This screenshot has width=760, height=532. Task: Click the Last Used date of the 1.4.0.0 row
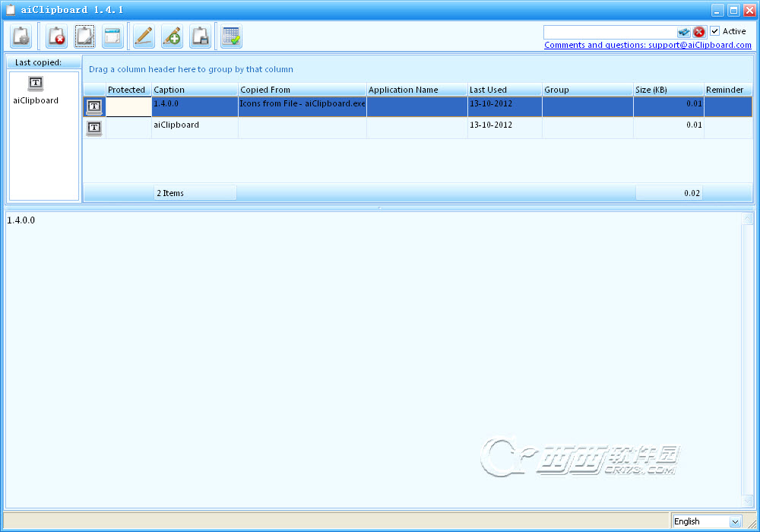[505, 106]
